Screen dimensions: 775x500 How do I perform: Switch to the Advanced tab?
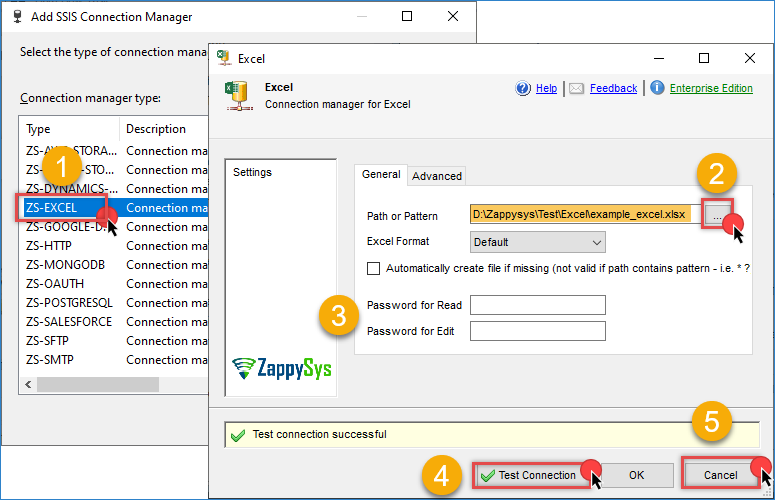[x=437, y=176]
